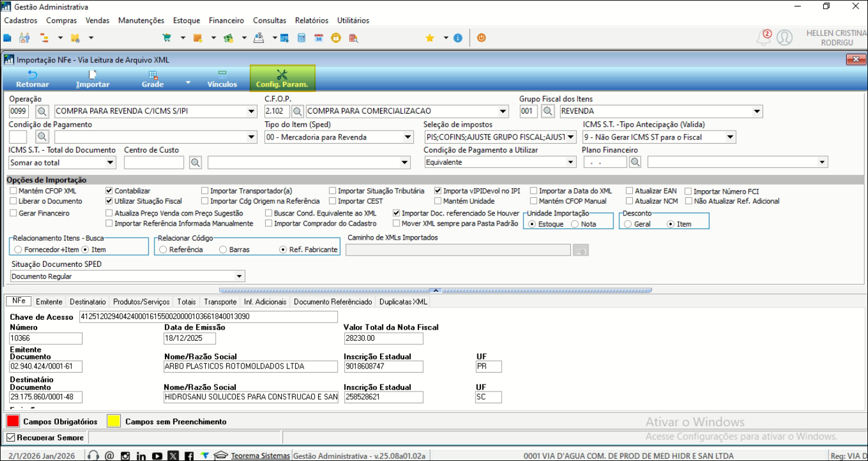Open the Teorema Sistemas link
Screen dimensions: 868x461
[x=260, y=456]
